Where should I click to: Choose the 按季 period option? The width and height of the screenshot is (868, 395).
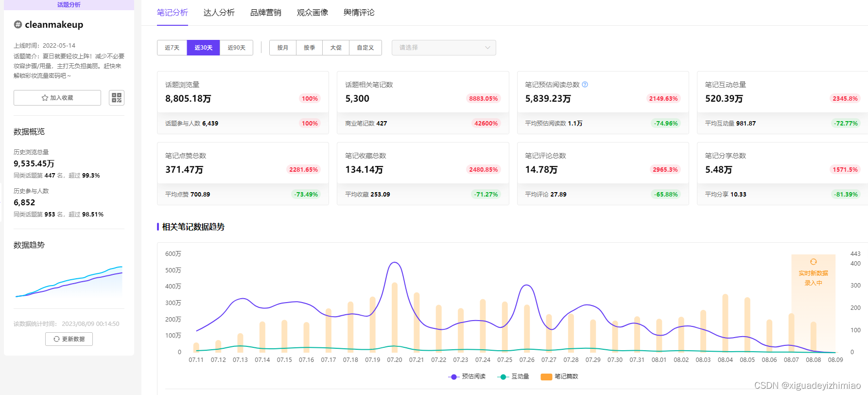point(310,48)
